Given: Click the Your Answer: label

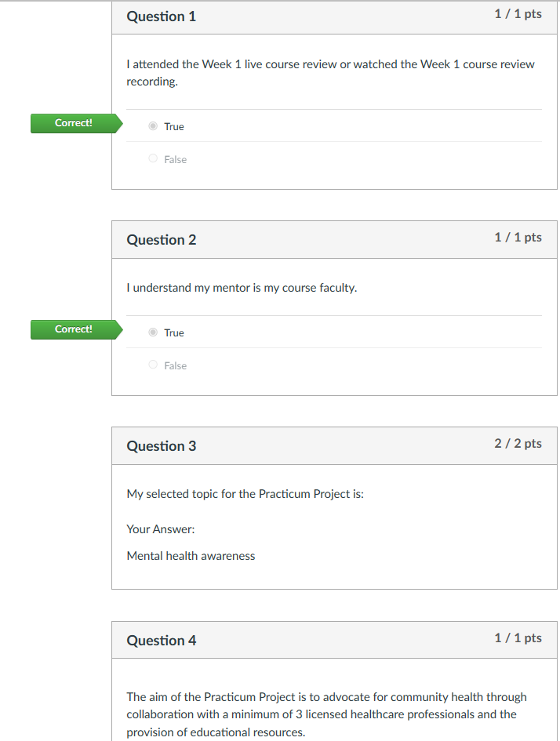Looking at the screenshot, I should (x=161, y=529).
